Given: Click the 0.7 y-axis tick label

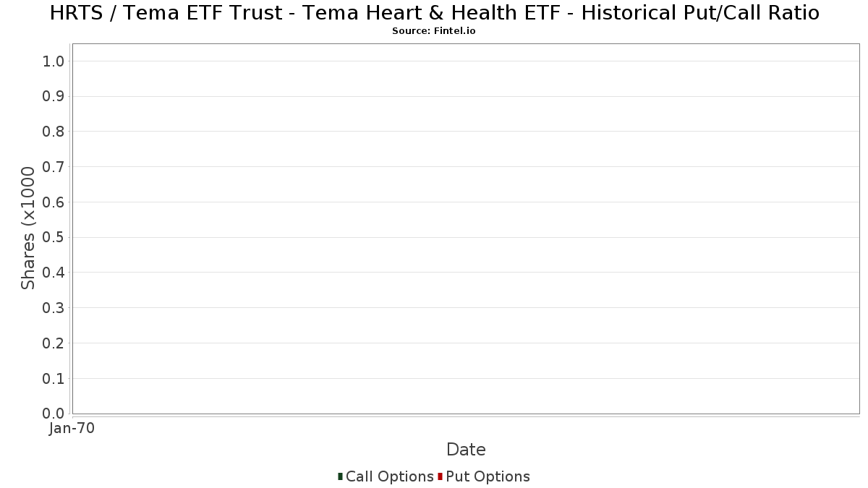Looking at the screenshot, I should point(54,167).
